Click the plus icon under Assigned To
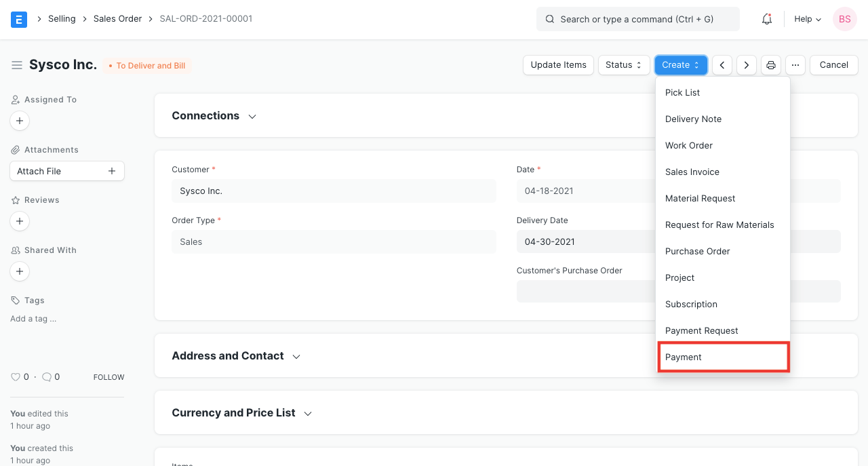 19,121
